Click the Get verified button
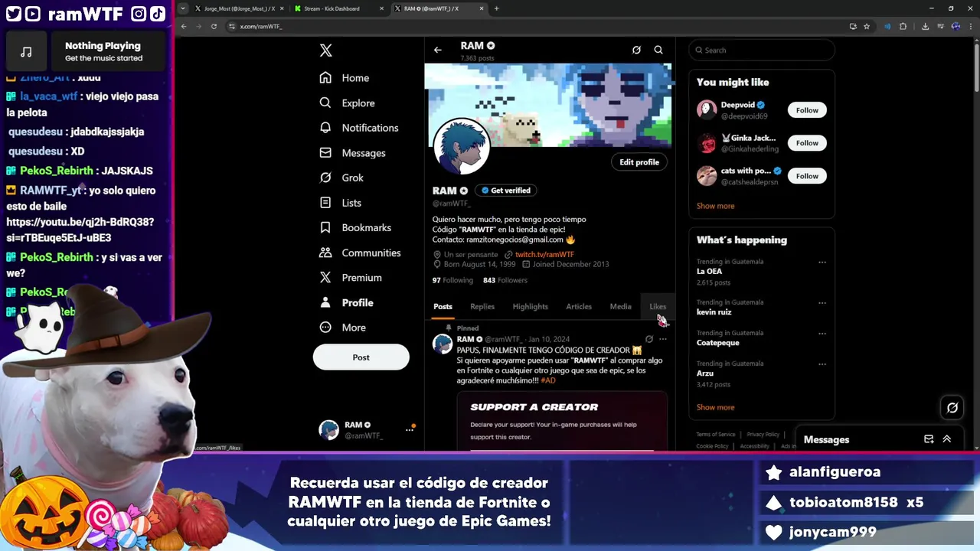The width and height of the screenshot is (980, 551). click(505, 191)
